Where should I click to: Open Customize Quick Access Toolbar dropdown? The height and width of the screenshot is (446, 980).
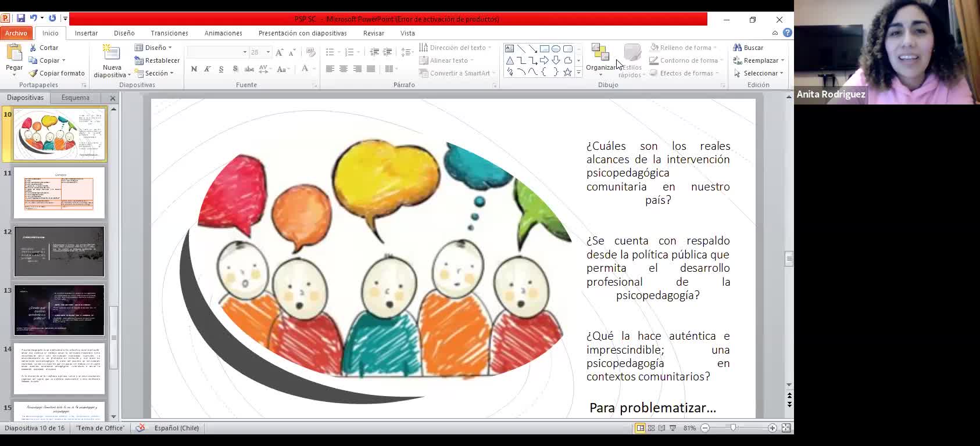tap(65, 19)
